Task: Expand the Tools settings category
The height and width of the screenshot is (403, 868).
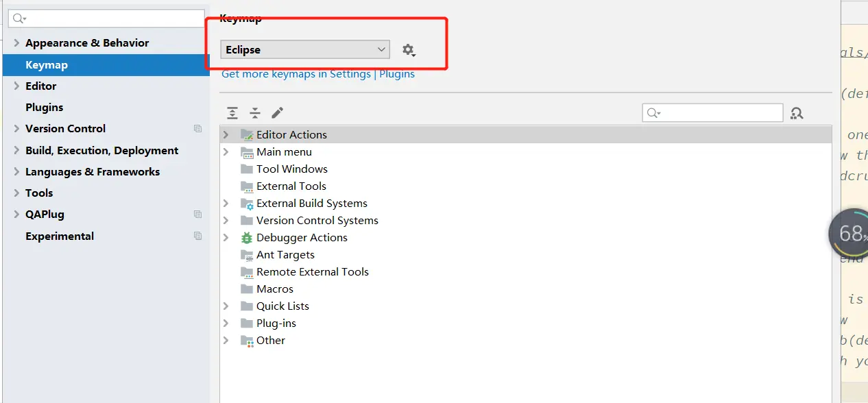Action: click(16, 193)
